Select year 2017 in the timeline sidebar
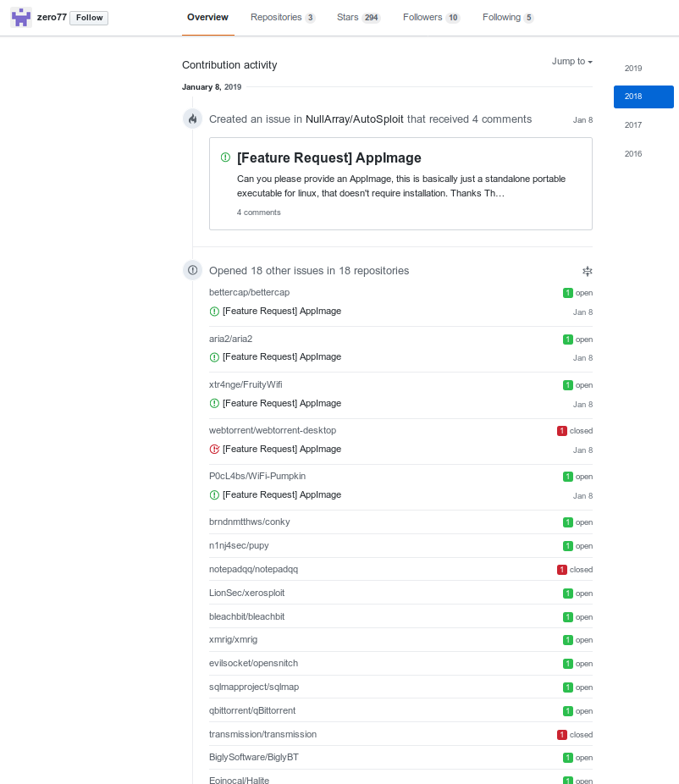 point(632,124)
